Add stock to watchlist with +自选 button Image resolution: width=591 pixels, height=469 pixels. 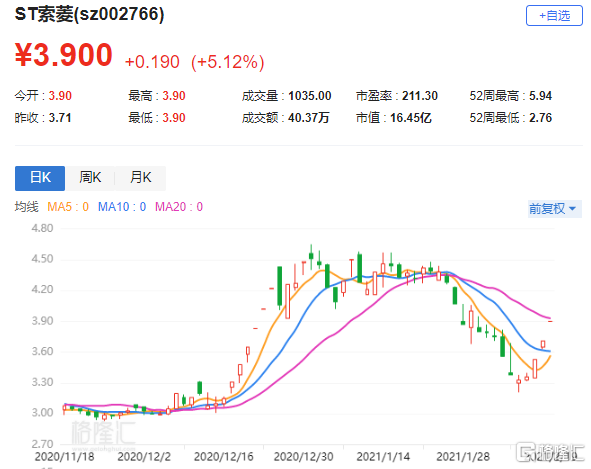point(554,15)
